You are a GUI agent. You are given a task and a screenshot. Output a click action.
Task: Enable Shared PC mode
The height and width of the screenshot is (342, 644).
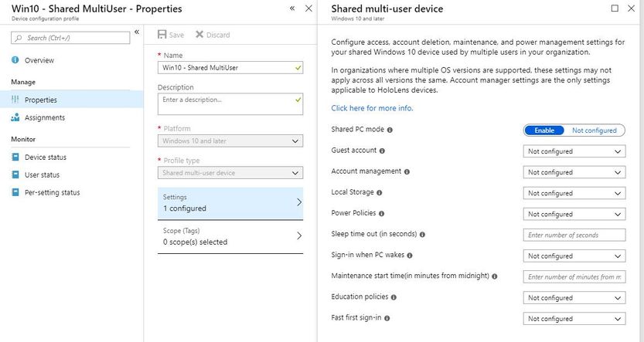point(543,130)
